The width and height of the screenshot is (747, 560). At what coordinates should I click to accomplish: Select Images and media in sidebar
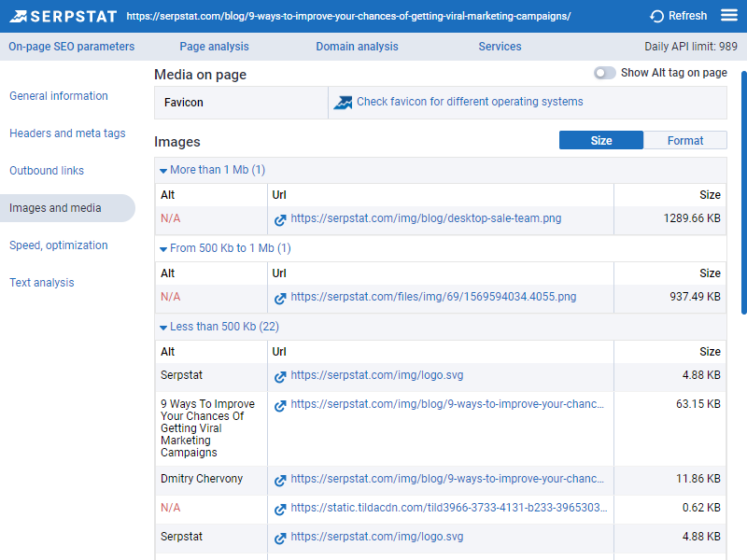coord(67,208)
